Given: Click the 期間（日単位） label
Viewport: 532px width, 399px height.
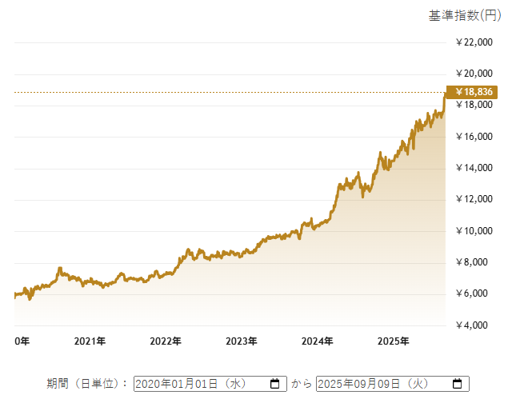Looking at the screenshot, I should pos(87,384).
